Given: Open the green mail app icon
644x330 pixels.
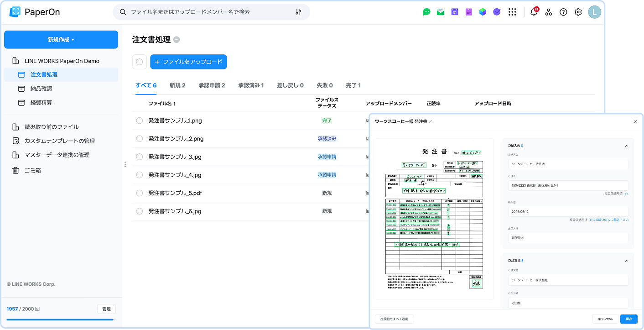Looking at the screenshot, I should point(441,12).
